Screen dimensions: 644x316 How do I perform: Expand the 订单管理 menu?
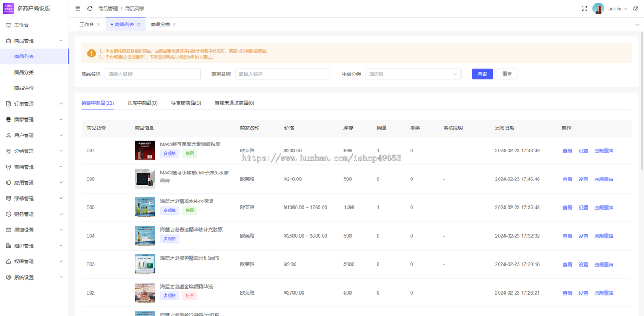coord(61,104)
